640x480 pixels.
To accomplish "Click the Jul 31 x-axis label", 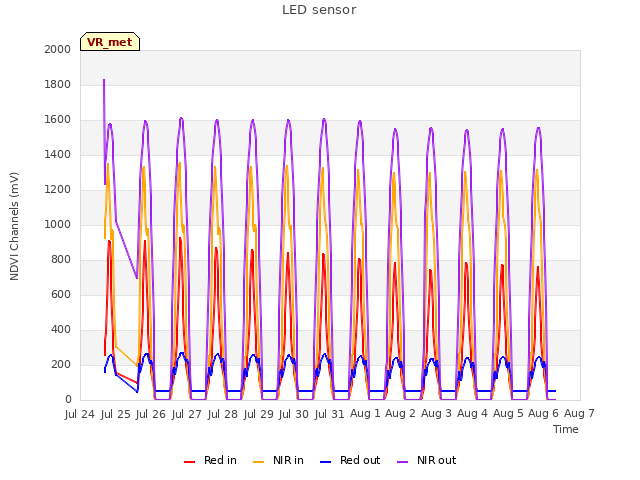I will [330, 414].
